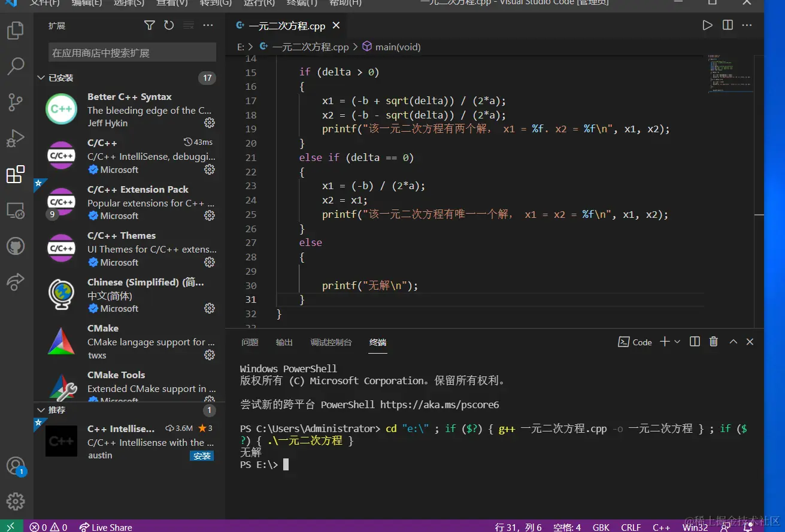This screenshot has height=532, width=785.
Task: Split the editor to the right
Action: click(728, 25)
